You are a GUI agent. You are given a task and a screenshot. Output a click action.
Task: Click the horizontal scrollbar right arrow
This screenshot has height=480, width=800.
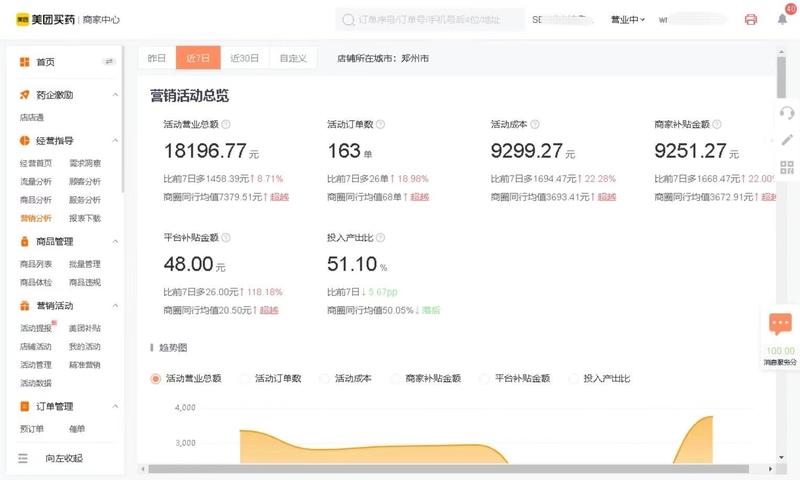[x=770, y=469]
